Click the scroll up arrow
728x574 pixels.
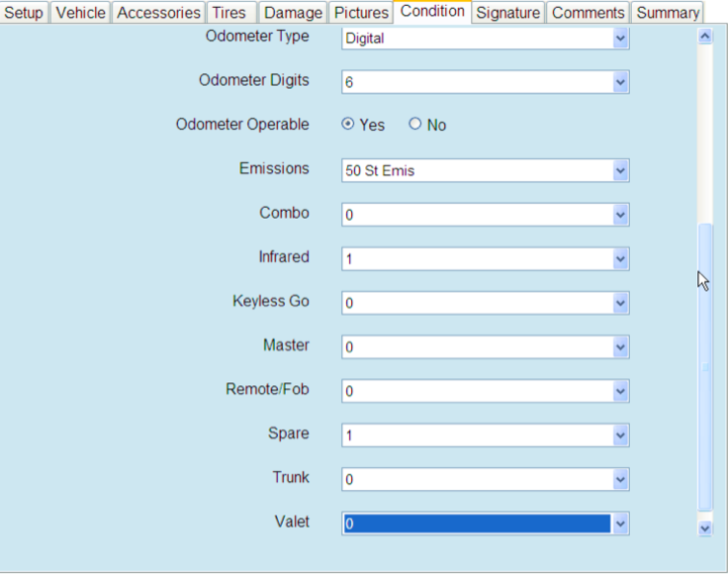pyautogui.click(x=705, y=37)
